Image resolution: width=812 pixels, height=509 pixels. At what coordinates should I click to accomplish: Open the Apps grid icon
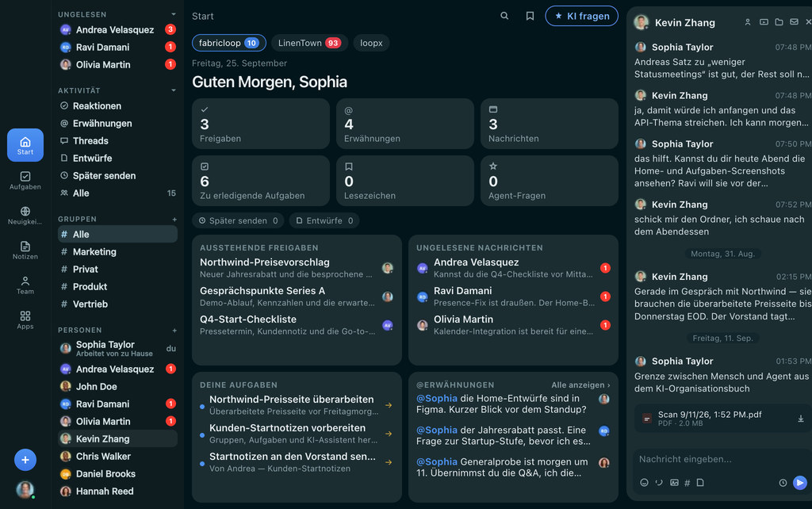click(x=25, y=320)
